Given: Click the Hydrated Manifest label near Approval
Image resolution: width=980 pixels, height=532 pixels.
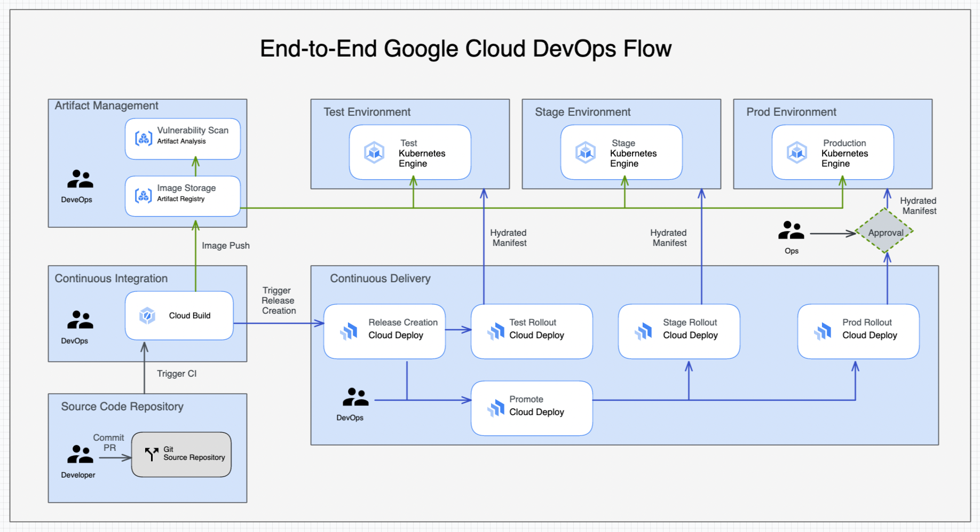Looking at the screenshot, I should pyautogui.click(x=918, y=206).
